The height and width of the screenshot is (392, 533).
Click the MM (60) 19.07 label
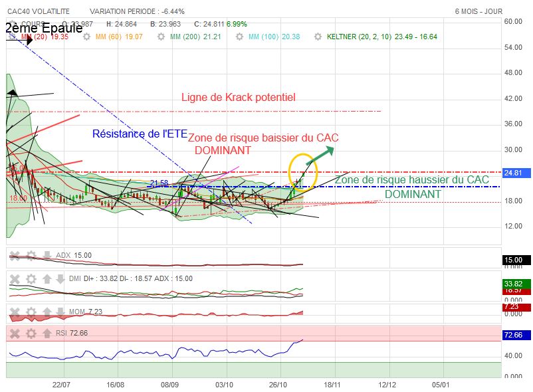119,37
